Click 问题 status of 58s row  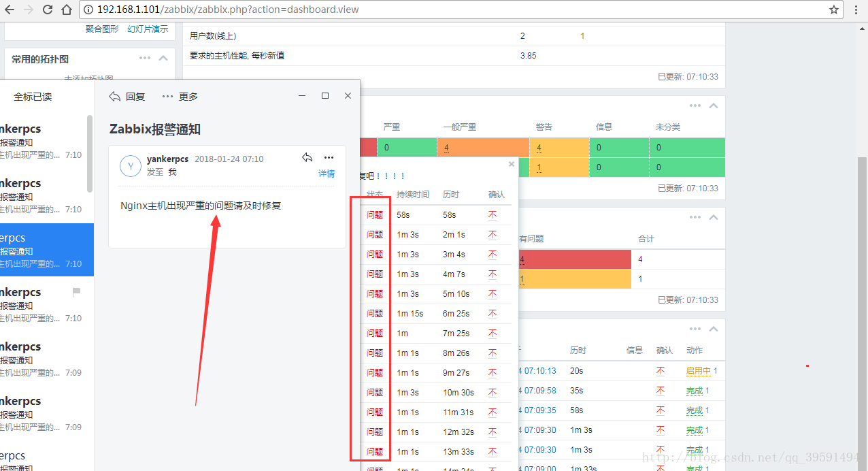point(375,214)
